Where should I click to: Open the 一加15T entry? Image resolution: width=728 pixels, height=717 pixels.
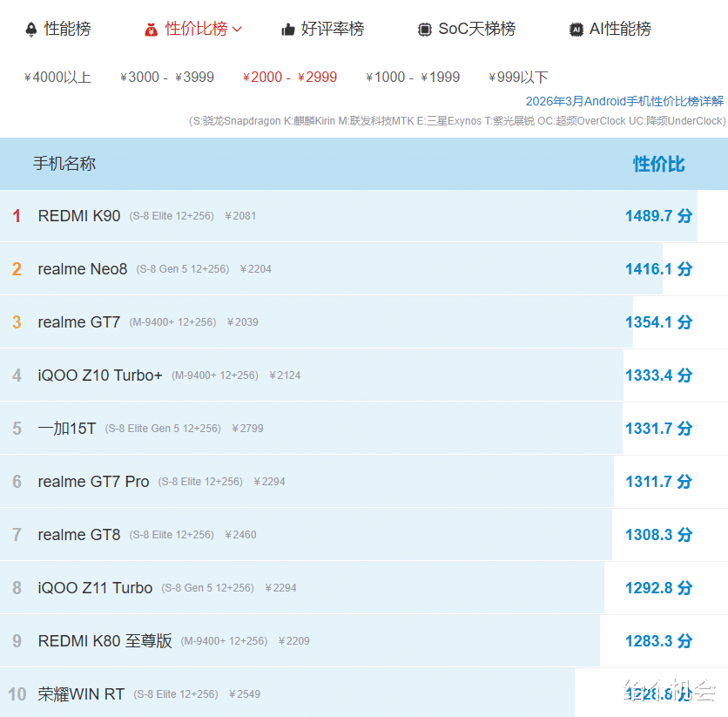pyautogui.click(x=67, y=428)
